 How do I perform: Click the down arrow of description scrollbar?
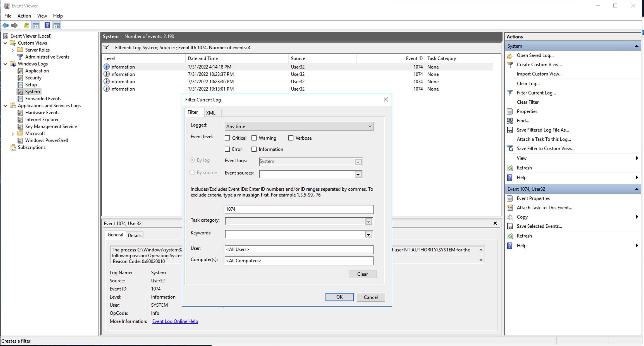tap(481, 260)
